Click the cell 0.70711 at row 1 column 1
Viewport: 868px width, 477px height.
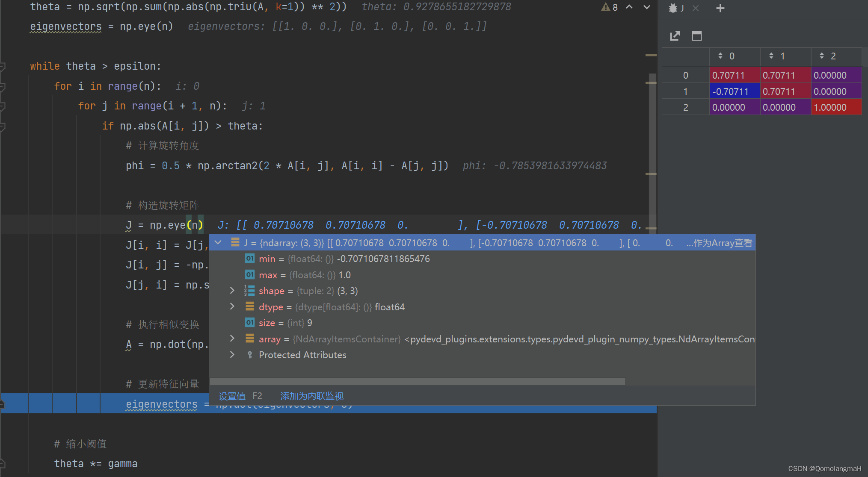785,91
